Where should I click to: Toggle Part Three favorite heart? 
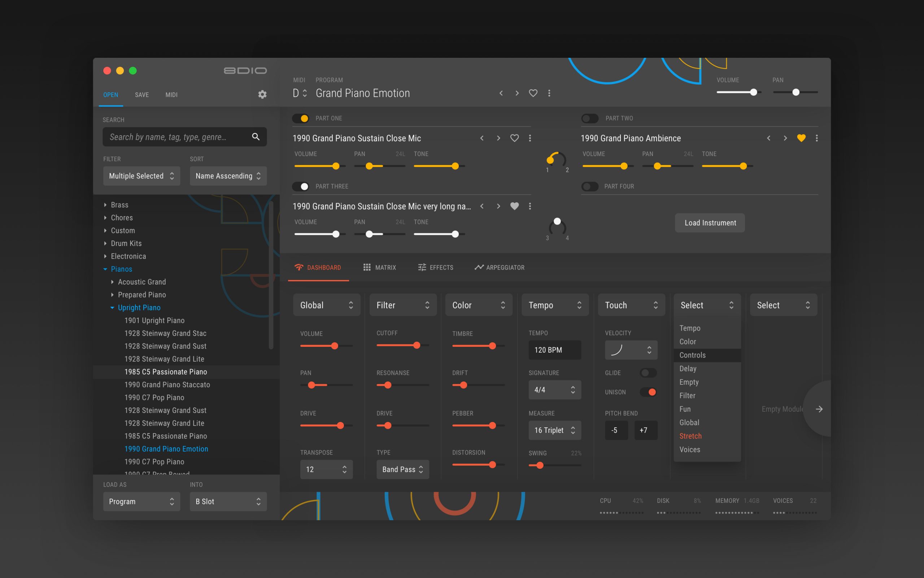[514, 206]
